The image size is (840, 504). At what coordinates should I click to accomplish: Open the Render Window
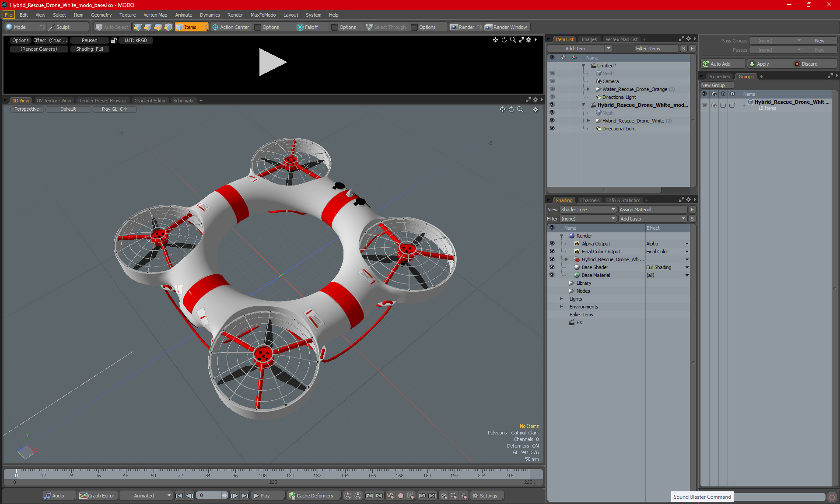point(507,27)
